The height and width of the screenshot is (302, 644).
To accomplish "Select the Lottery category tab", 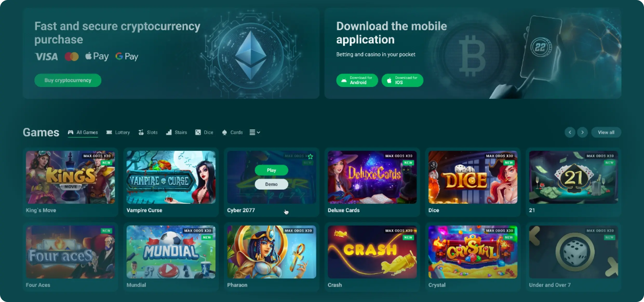I will tap(118, 132).
